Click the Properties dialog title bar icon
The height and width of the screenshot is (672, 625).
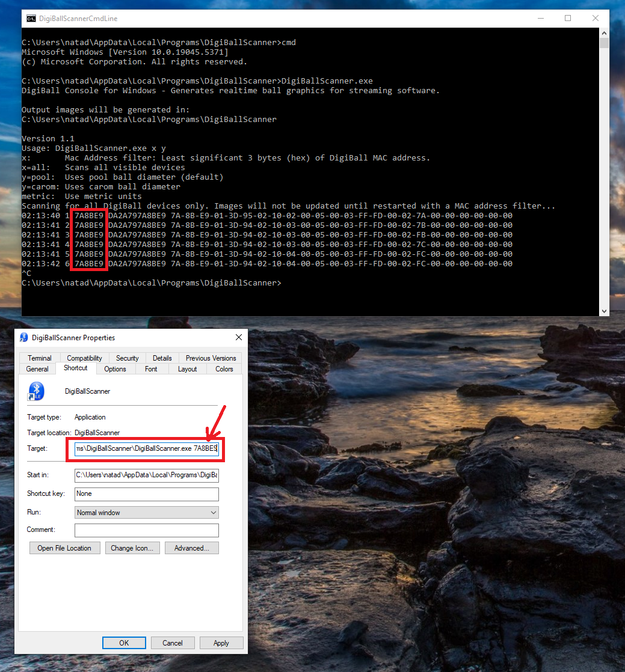23,337
